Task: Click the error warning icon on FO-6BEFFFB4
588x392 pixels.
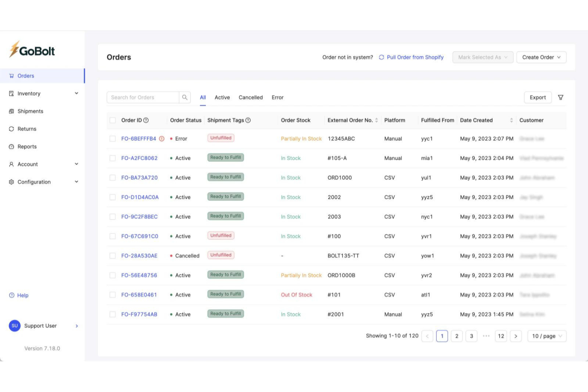Action: [x=161, y=138]
